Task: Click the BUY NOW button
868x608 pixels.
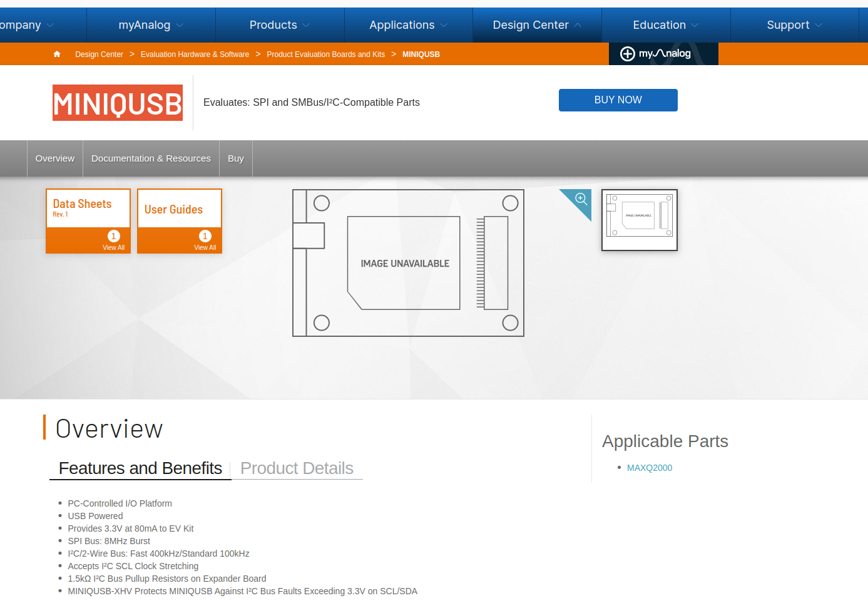Action: coord(618,100)
